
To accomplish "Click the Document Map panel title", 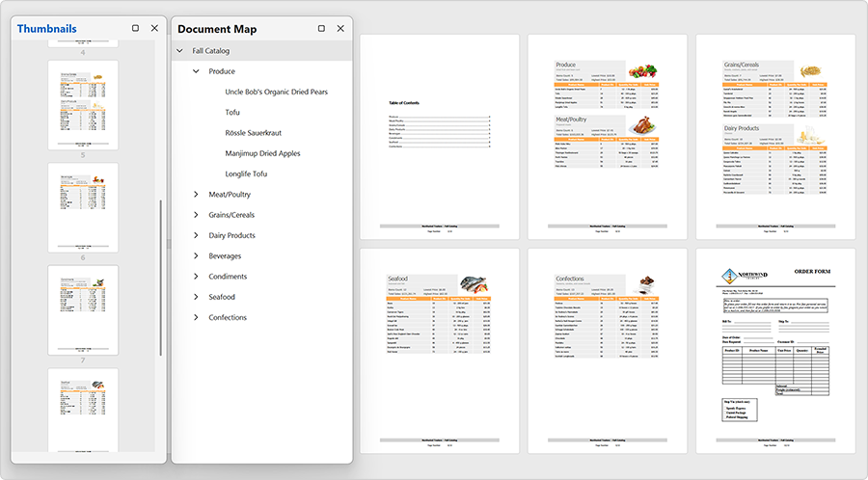I will 217,29.
